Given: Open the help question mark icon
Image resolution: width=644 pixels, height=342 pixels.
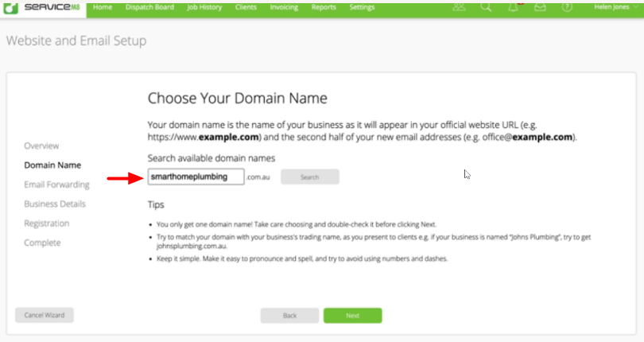Looking at the screenshot, I should pyautogui.click(x=567, y=7).
